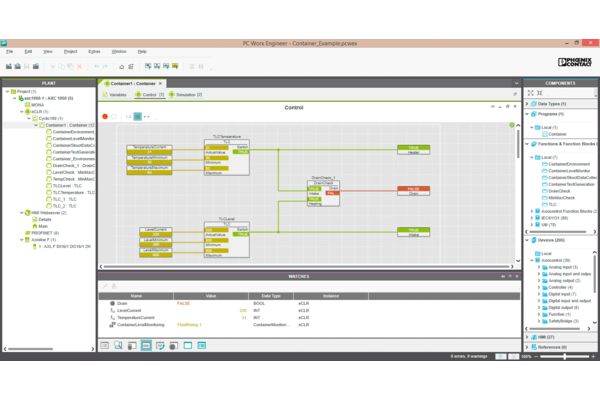The height and width of the screenshot is (400, 600).
Task: Select DrainCheck in Functions & Function Blocks
Action: tap(556, 191)
